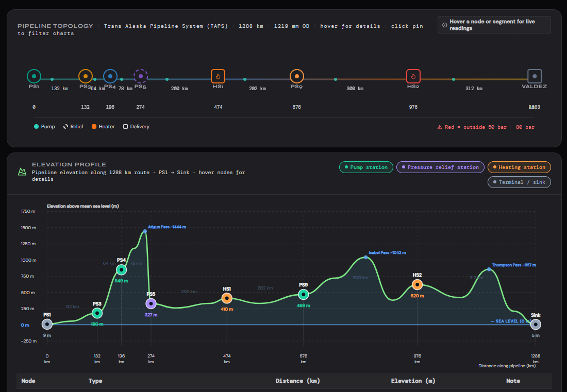Image resolution: width=567 pixels, height=392 pixels.
Task: Click the HS2 marker on elevation chart
Action: click(418, 285)
